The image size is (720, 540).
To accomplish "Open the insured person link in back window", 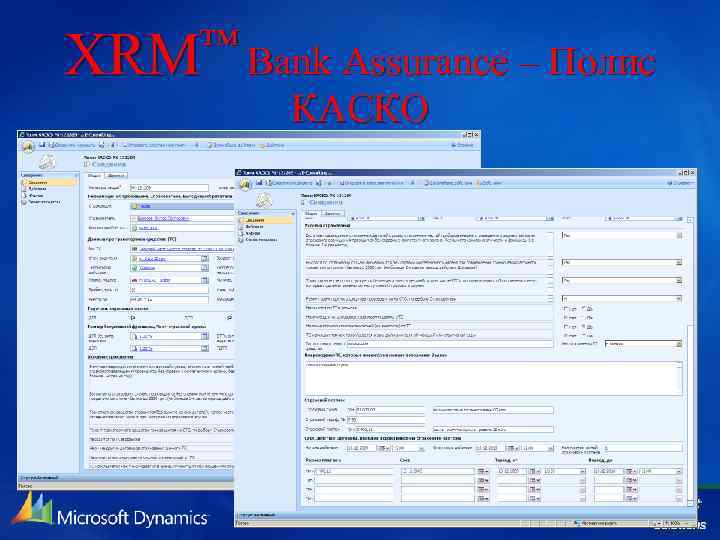I will coord(163,219).
